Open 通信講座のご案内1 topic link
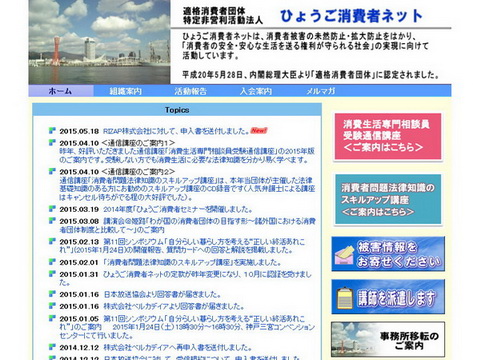Image resolution: width=480 pixels, height=360 pixels. pyautogui.click(x=187, y=156)
